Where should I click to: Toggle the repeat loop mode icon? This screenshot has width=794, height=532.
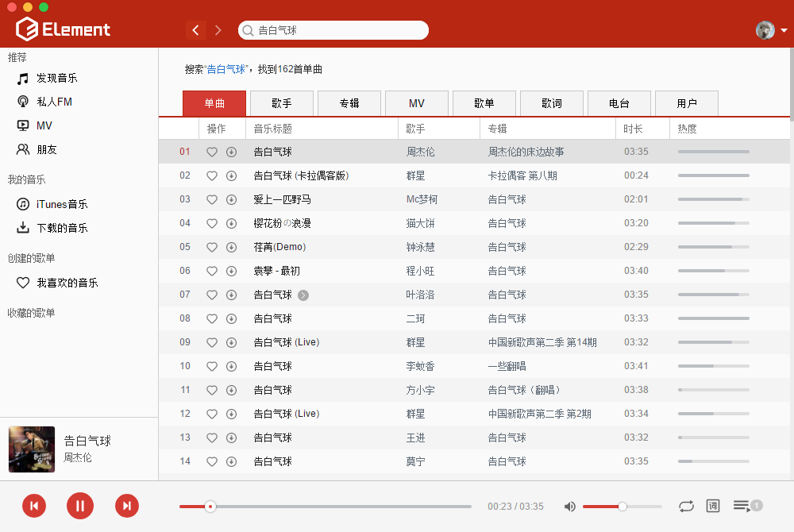coord(686,506)
